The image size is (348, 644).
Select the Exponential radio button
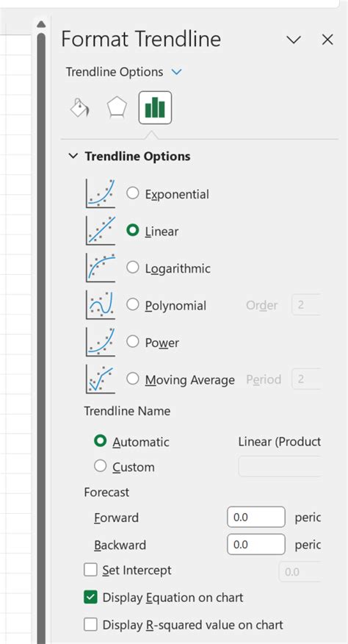point(133,193)
